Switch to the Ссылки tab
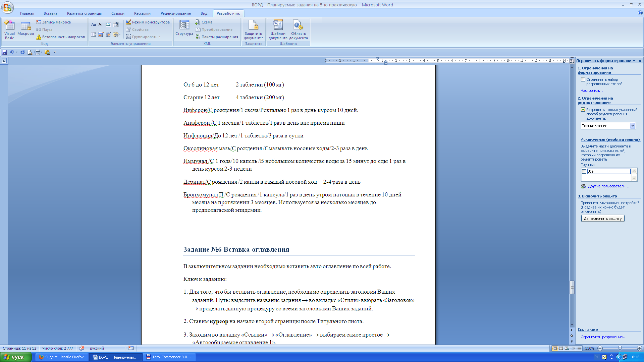Image resolution: width=644 pixels, height=362 pixels. point(118,13)
